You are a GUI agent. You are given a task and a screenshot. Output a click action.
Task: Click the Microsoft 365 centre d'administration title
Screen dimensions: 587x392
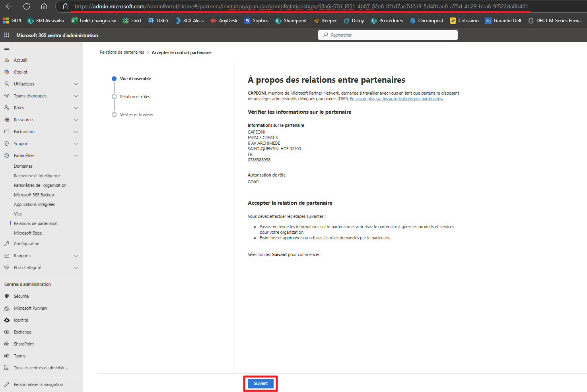click(57, 35)
